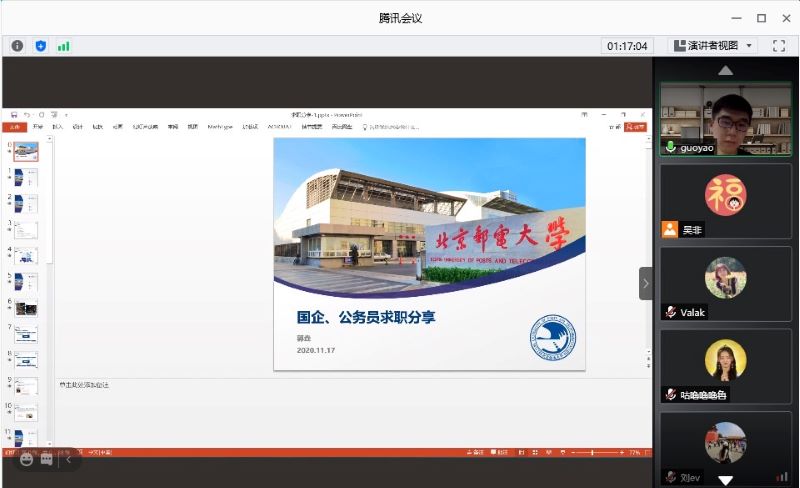Click guoyao's green microphone icon
Image resolution: width=800 pixels, height=488 pixels.
click(x=671, y=148)
